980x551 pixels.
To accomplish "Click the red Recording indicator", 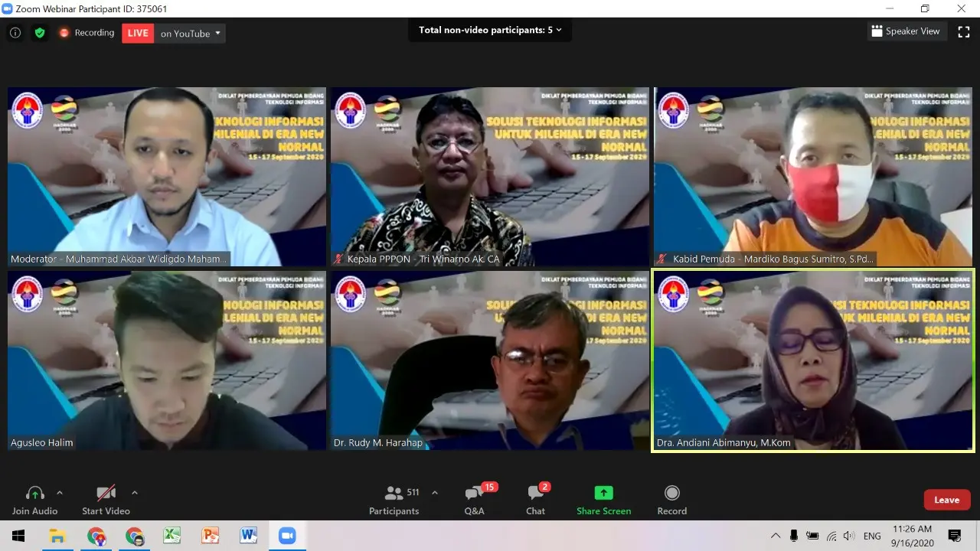I will (x=87, y=33).
